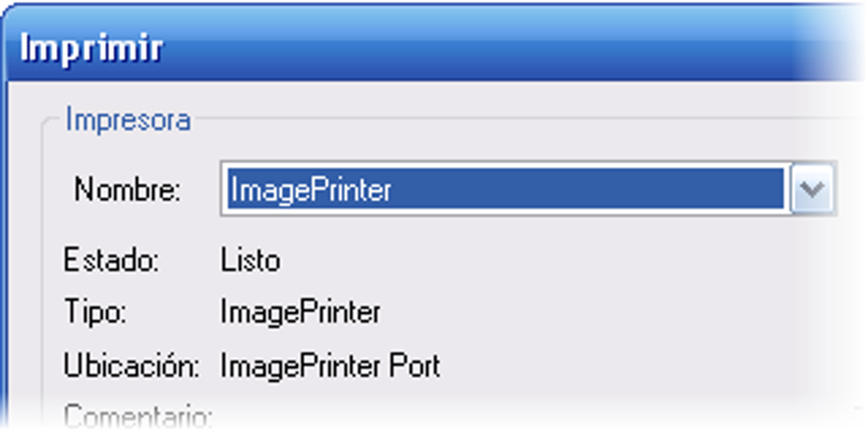The height and width of the screenshot is (431, 868).
Task: Click the ImagePrinter Port location value
Action: point(330,366)
